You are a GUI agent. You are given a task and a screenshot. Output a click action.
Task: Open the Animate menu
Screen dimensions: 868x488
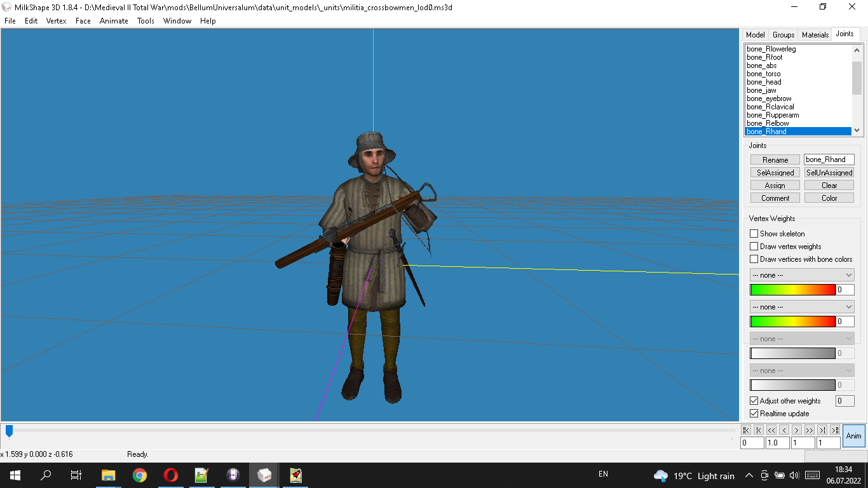click(x=113, y=21)
